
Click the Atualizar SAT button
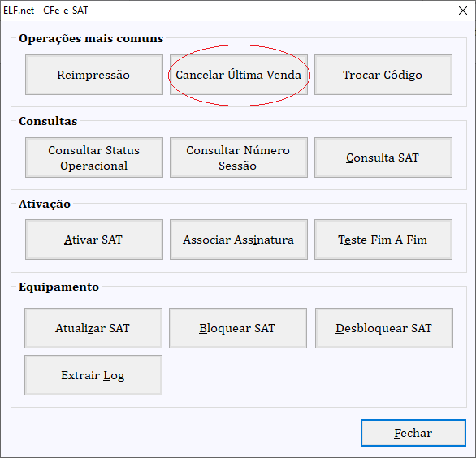(93, 328)
